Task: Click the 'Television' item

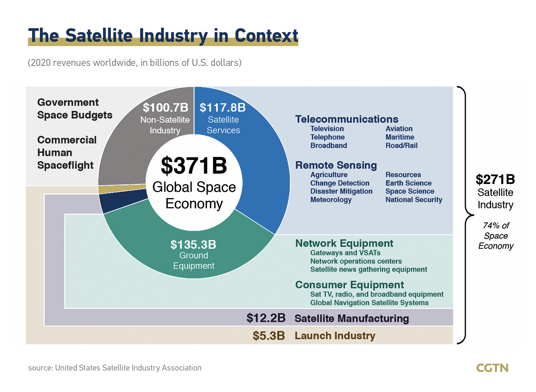Action: (x=327, y=129)
